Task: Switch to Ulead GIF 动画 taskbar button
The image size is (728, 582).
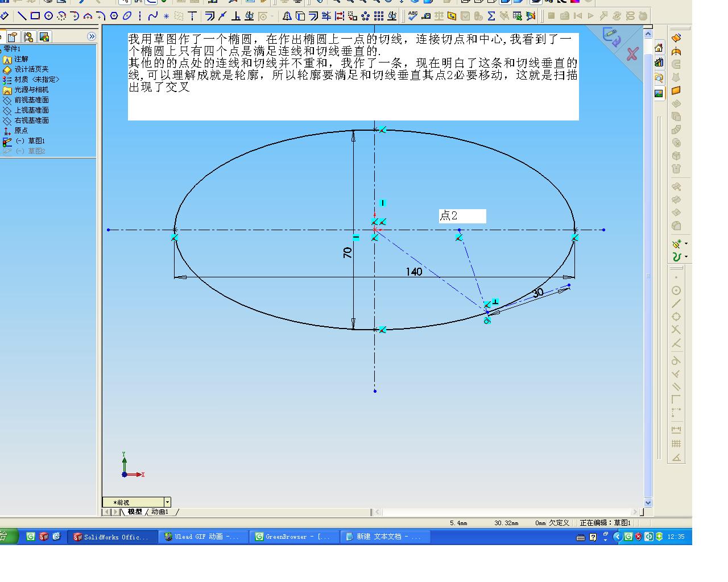Action: pyautogui.click(x=204, y=537)
